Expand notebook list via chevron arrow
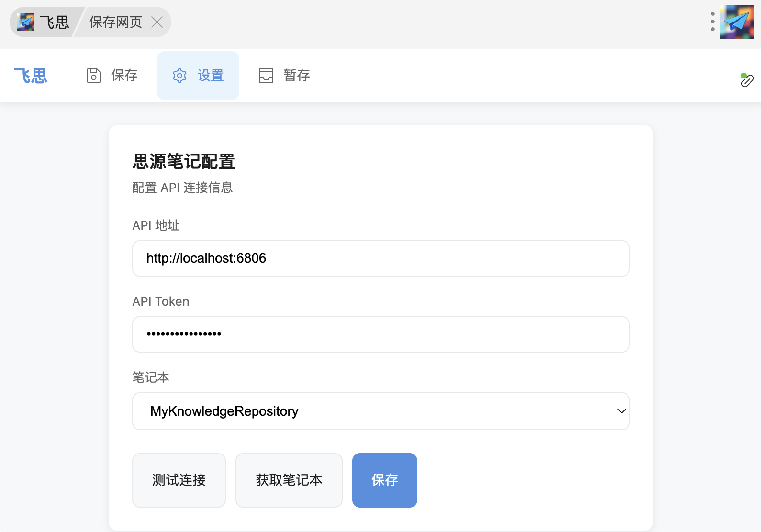The width and height of the screenshot is (761, 532). pyautogui.click(x=621, y=411)
